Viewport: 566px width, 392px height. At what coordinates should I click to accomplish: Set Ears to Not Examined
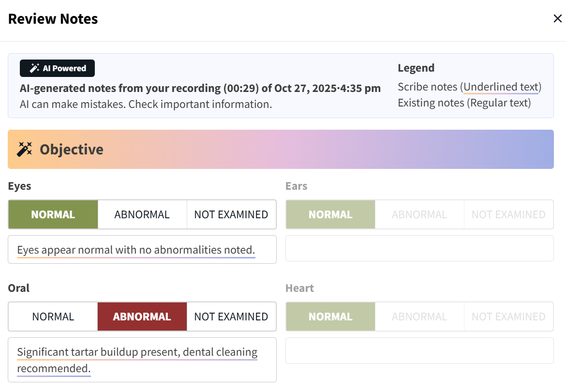[508, 214]
